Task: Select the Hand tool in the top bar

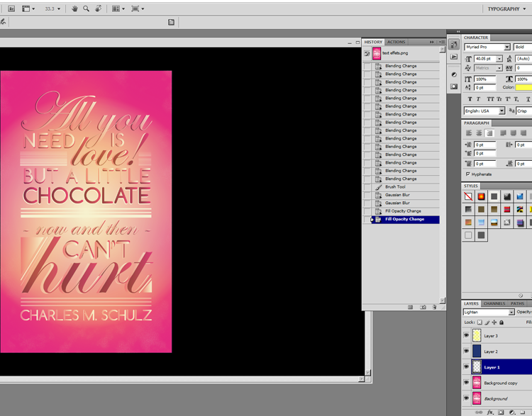Action: (x=74, y=9)
